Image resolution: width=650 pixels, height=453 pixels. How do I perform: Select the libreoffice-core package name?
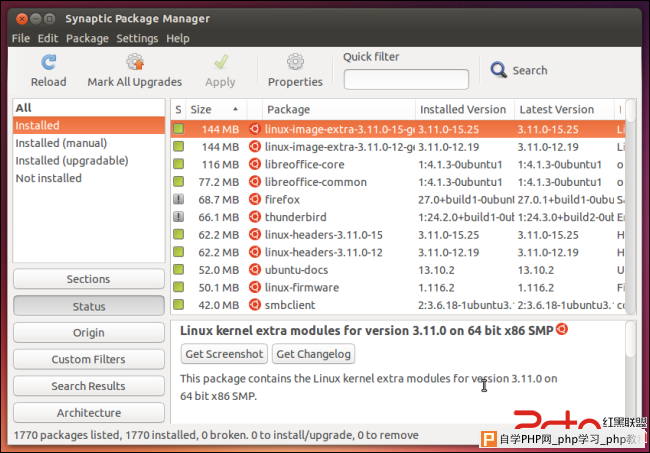305,165
